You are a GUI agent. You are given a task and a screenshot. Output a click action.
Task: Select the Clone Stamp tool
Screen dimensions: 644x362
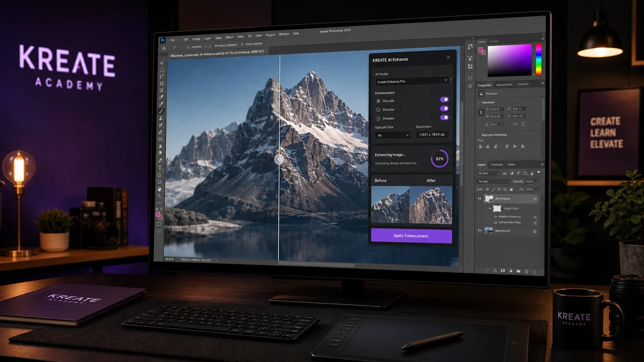tap(161, 118)
